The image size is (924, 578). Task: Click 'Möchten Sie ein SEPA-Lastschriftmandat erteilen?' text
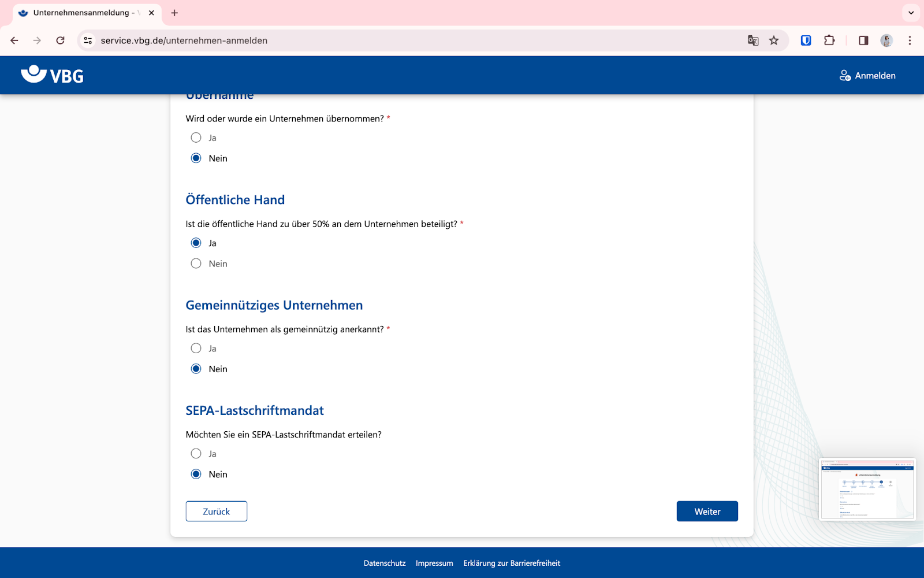(x=284, y=435)
